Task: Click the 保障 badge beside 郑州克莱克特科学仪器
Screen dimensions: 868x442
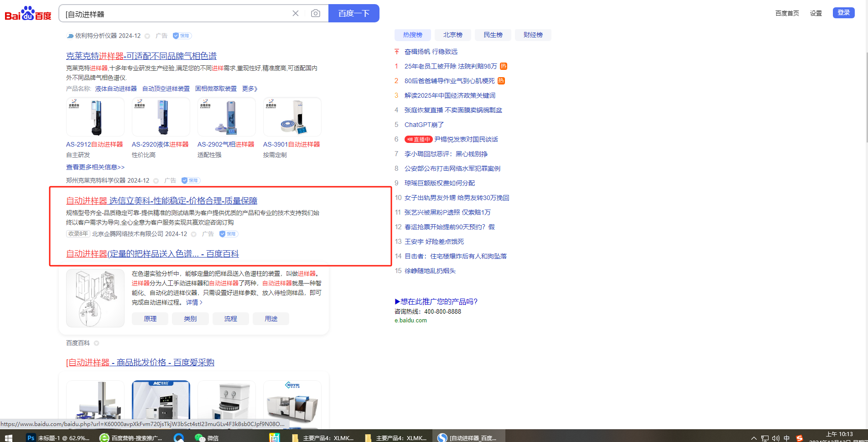Action: pyautogui.click(x=191, y=180)
